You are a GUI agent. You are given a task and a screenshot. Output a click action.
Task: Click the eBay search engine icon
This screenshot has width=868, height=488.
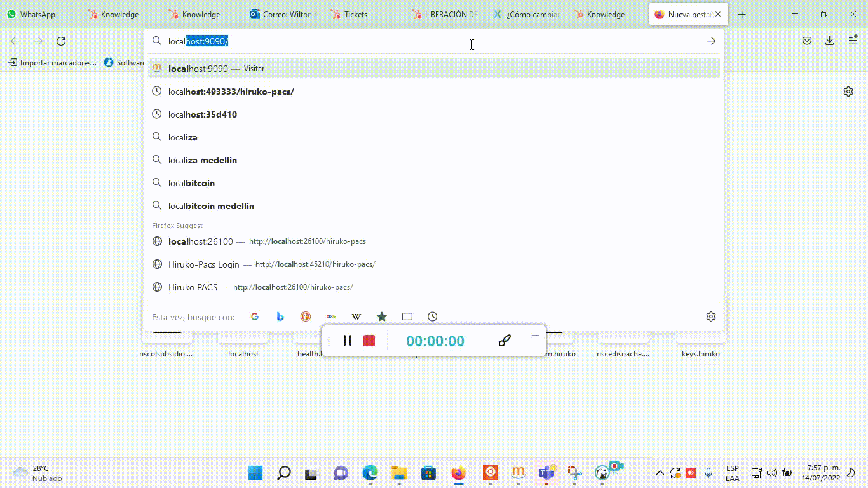331,316
